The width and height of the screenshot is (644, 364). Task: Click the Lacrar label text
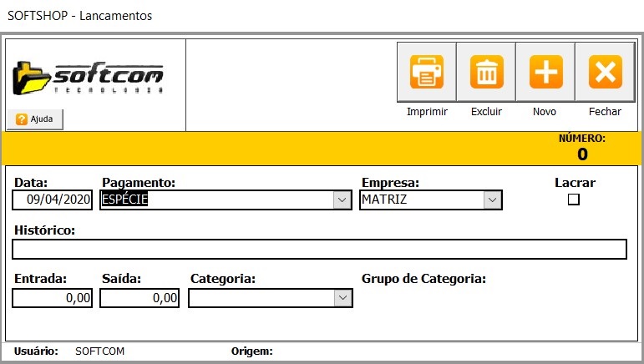click(575, 183)
